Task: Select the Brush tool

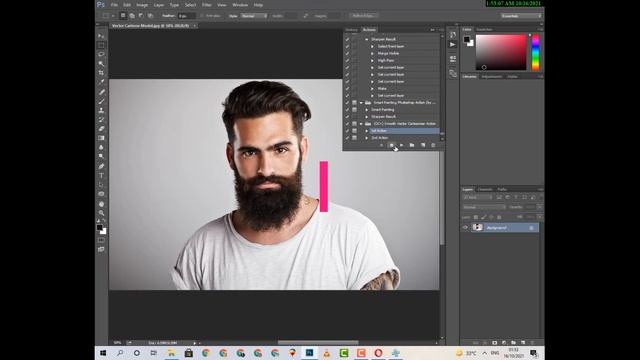Action: [101, 101]
